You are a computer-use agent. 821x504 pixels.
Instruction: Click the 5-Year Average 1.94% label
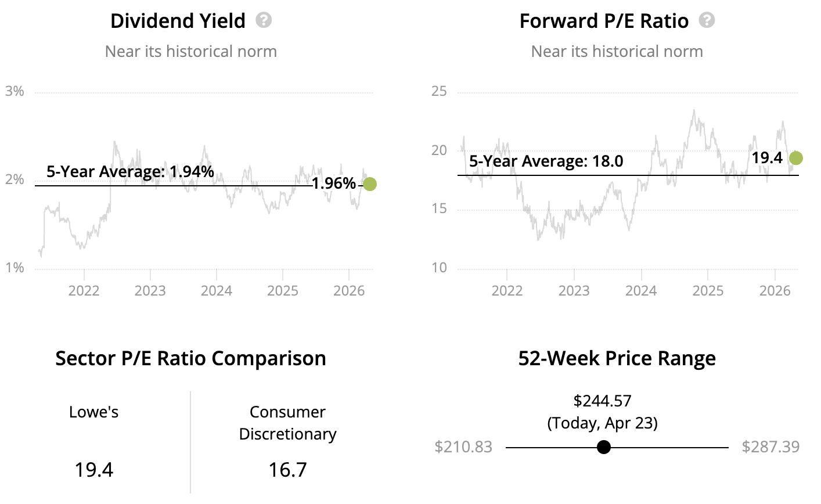point(130,172)
